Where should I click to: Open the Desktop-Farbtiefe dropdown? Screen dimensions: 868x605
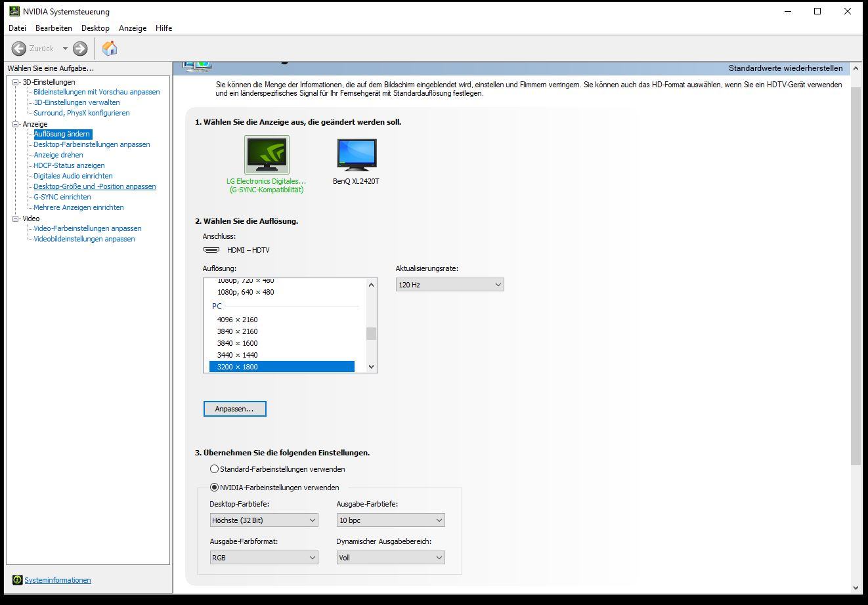point(264,520)
